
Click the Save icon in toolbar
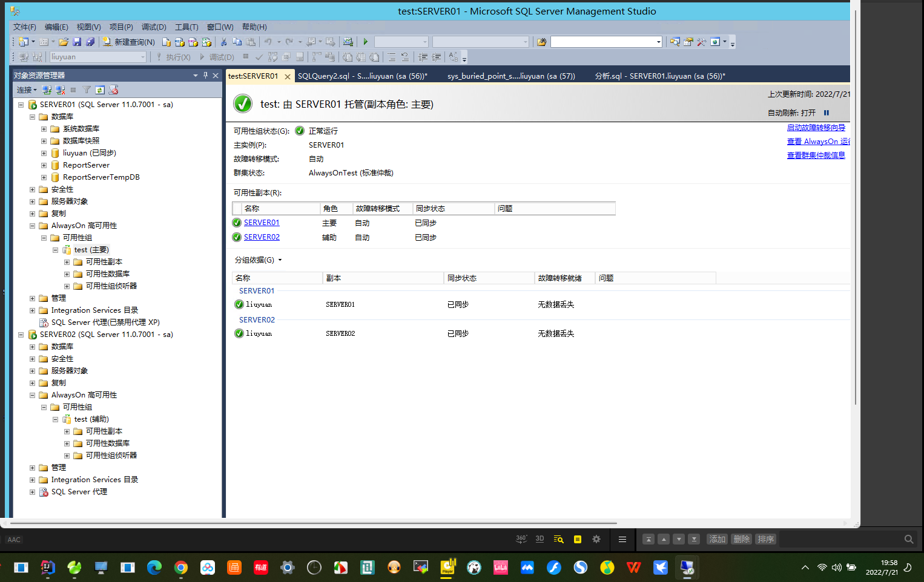click(77, 42)
